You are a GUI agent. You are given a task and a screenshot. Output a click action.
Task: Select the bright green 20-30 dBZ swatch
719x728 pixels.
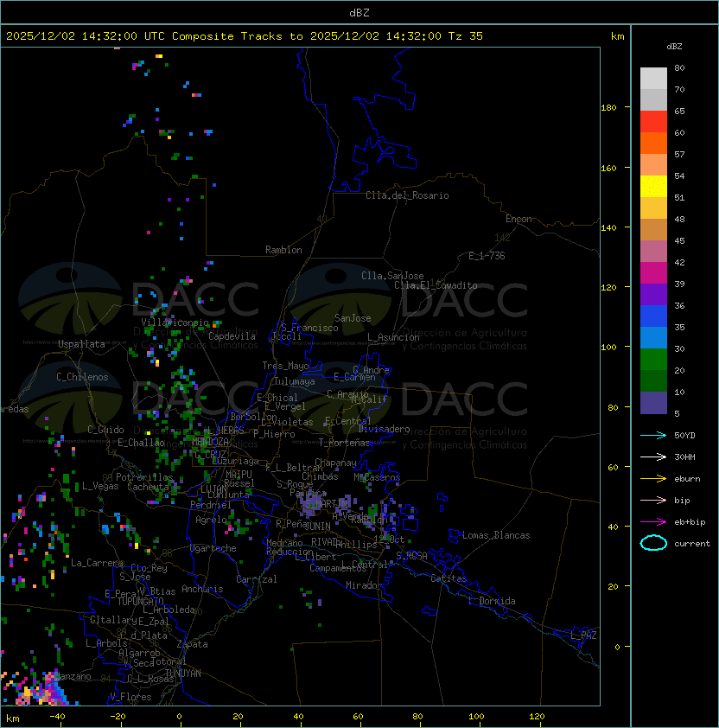point(653,360)
